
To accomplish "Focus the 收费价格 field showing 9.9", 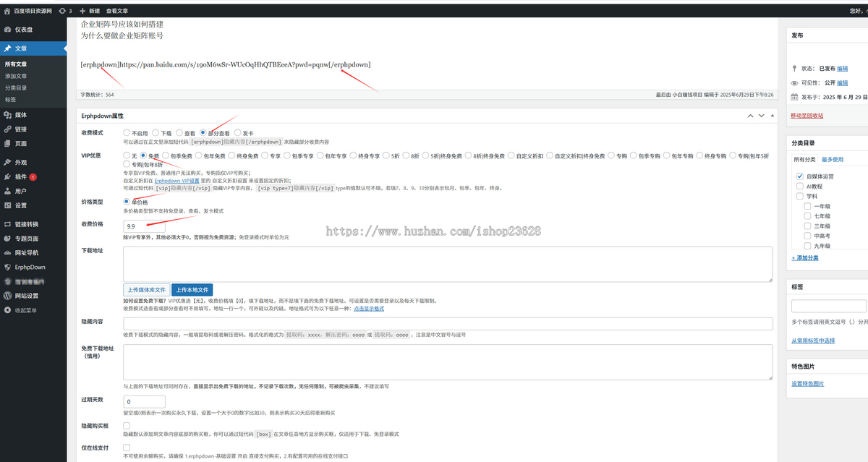I will 145,226.
